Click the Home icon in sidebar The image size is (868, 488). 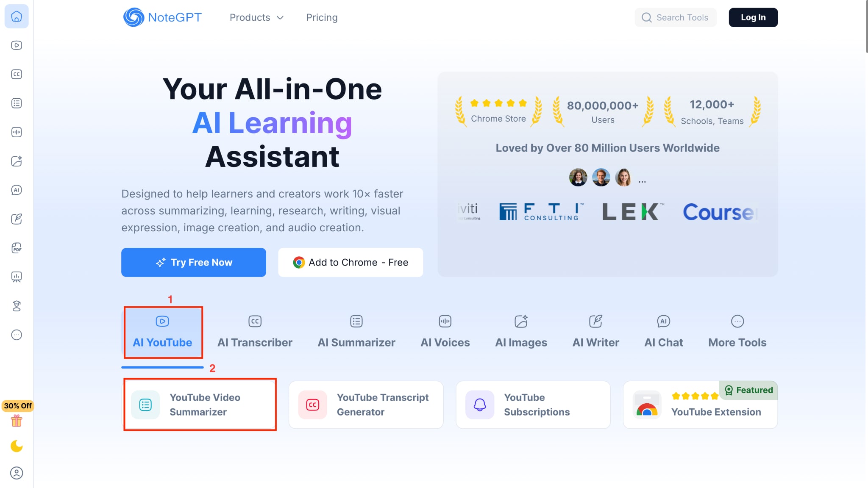coord(17,17)
